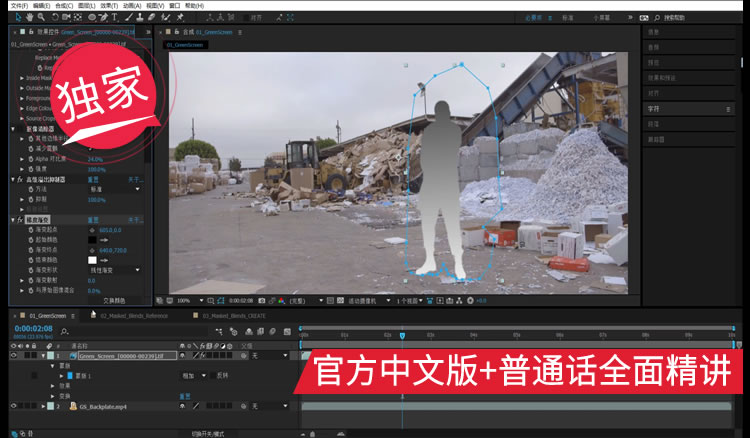
Task: Select the Zoom magnifier tool
Action: click(42, 17)
